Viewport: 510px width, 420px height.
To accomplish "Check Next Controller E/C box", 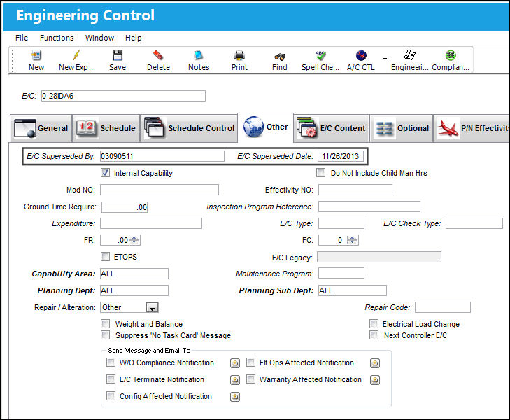I will point(374,335).
